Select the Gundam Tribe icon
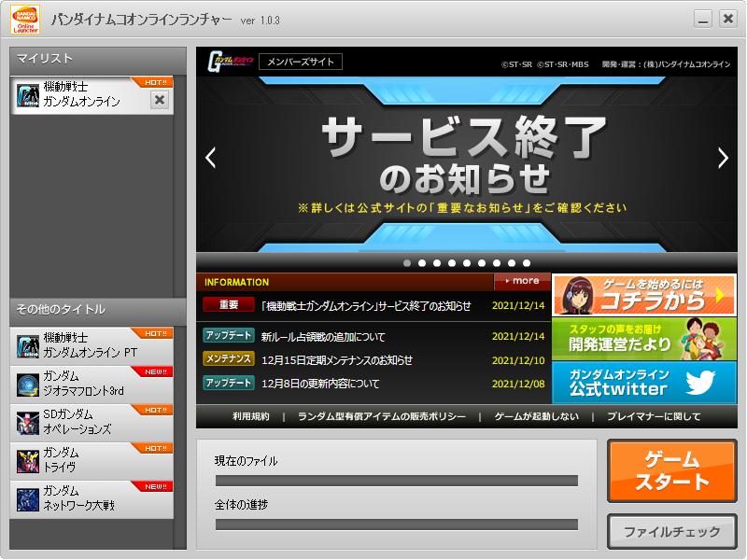747x560 pixels. tap(28, 460)
